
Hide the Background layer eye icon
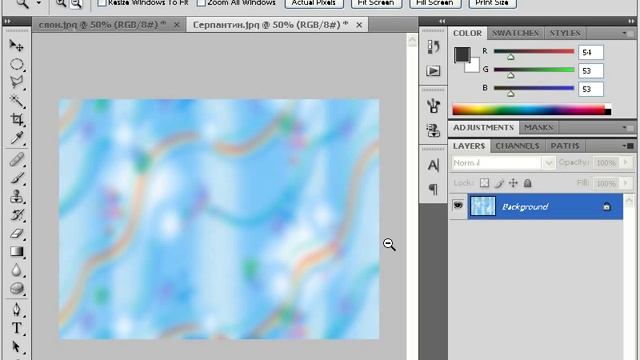click(458, 205)
